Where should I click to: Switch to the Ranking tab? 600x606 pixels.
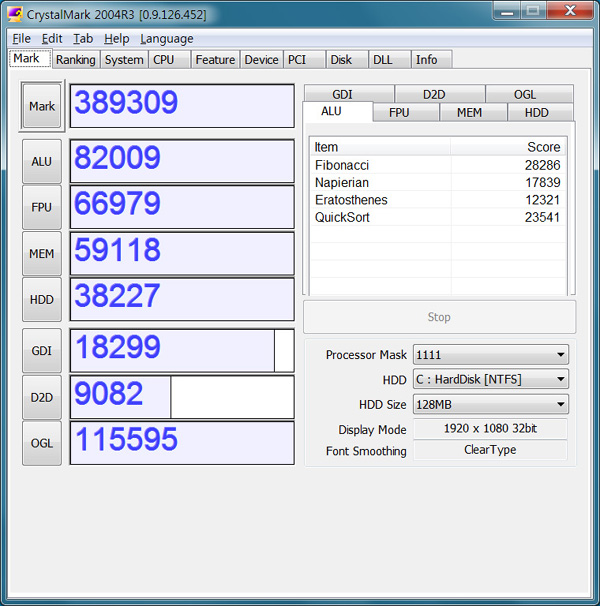[76, 60]
